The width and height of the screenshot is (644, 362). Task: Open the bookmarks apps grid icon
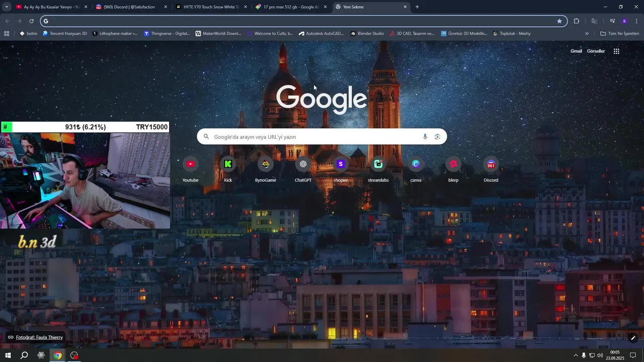coord(7,34)
